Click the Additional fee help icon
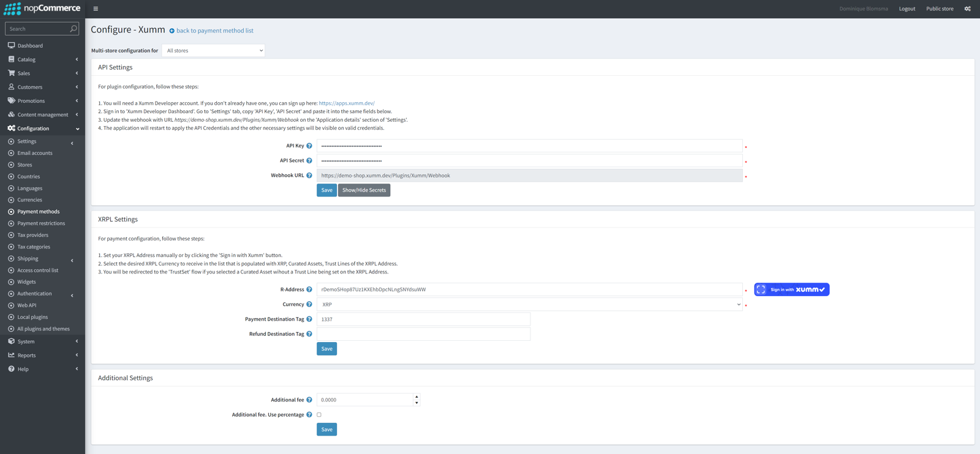The width and height of the screenshot is (980, 454). pos(309,400)
